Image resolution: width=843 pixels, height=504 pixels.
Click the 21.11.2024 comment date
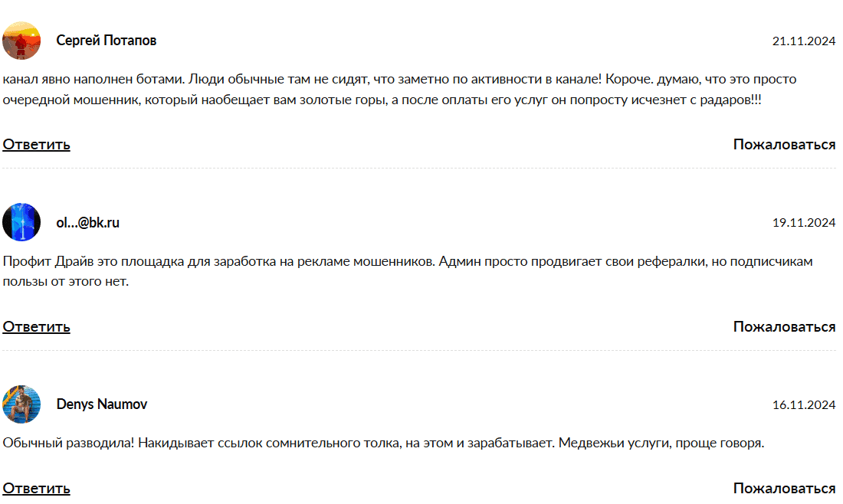803,41
